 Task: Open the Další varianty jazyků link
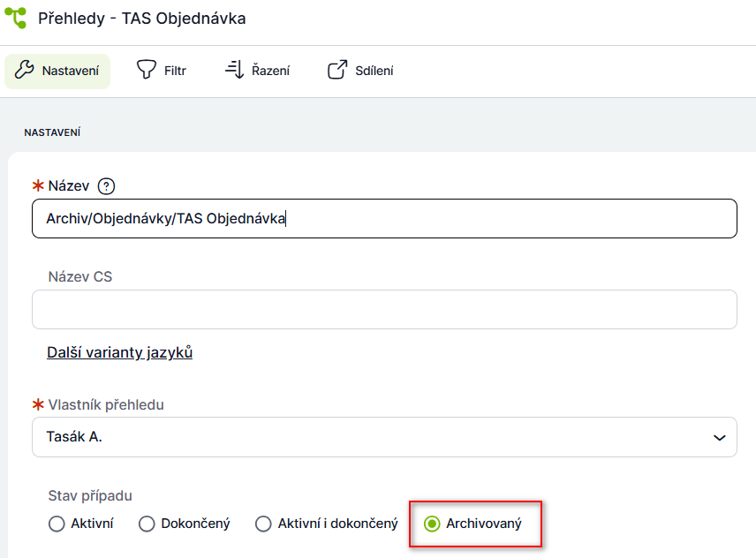[x=119, y=352]
